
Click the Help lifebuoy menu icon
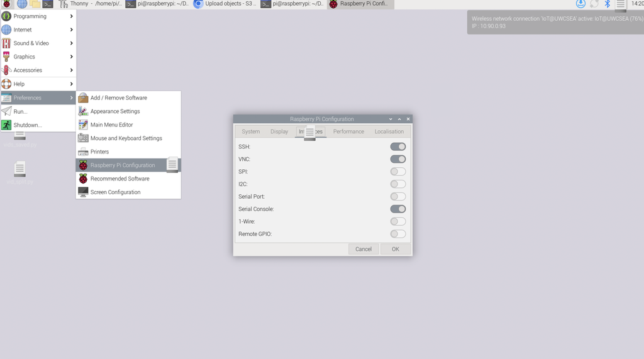pos(6,84)
